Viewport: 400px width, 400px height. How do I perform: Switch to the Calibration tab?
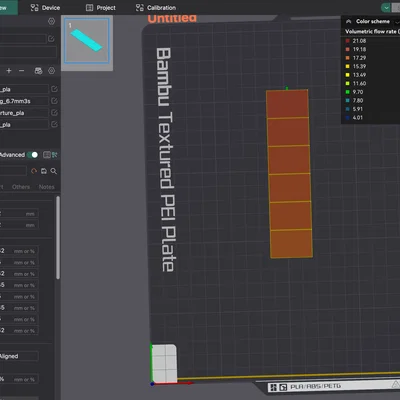pos(156,8)
